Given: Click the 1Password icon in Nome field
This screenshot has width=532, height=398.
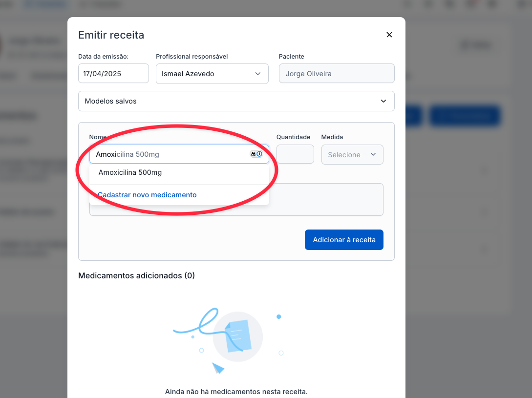Looking at the screenshot, I should [x=259, y=154].
